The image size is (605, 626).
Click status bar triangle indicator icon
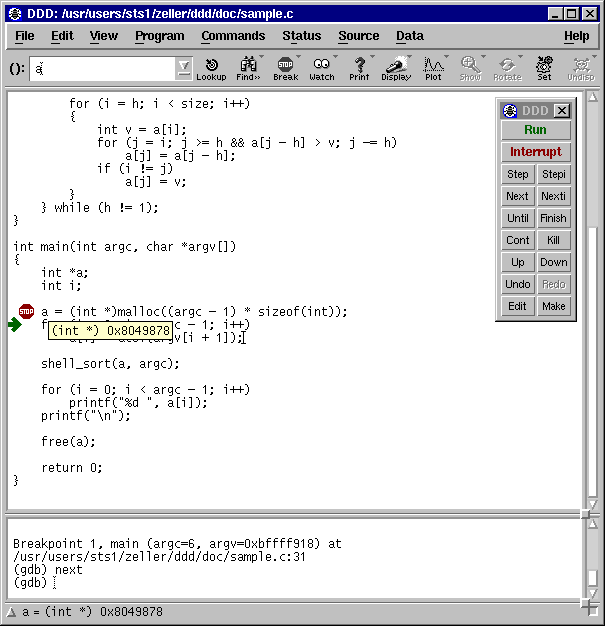point(11,612)
